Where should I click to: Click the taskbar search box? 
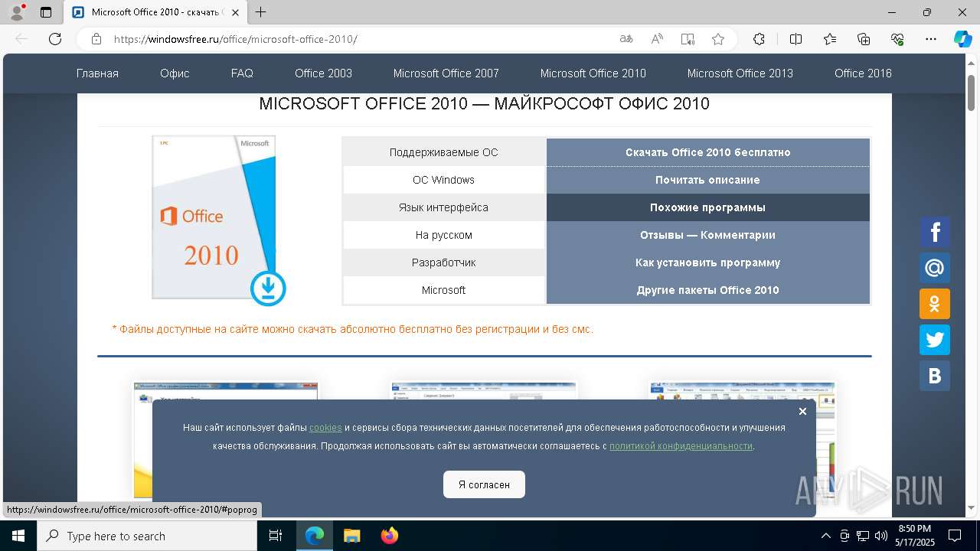coord(147,536)
